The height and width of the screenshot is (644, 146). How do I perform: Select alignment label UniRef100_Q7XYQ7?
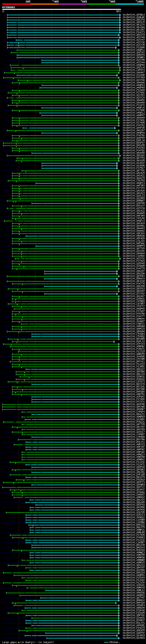click(133, 294)
